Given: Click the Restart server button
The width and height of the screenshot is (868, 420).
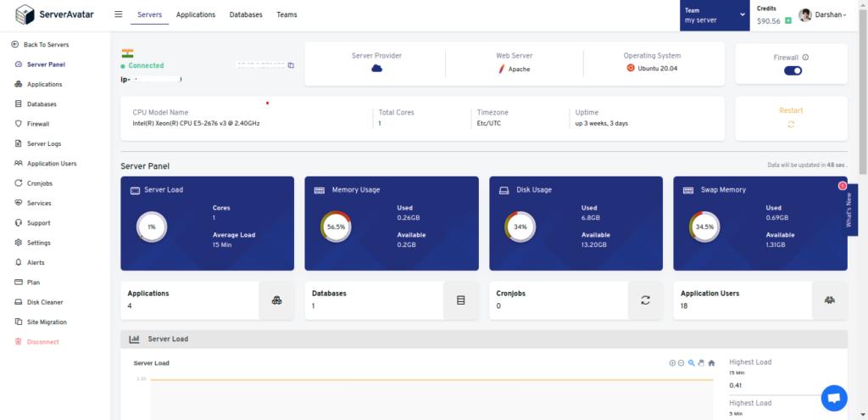Looking at the screenshot, I should tap(791, 118).
